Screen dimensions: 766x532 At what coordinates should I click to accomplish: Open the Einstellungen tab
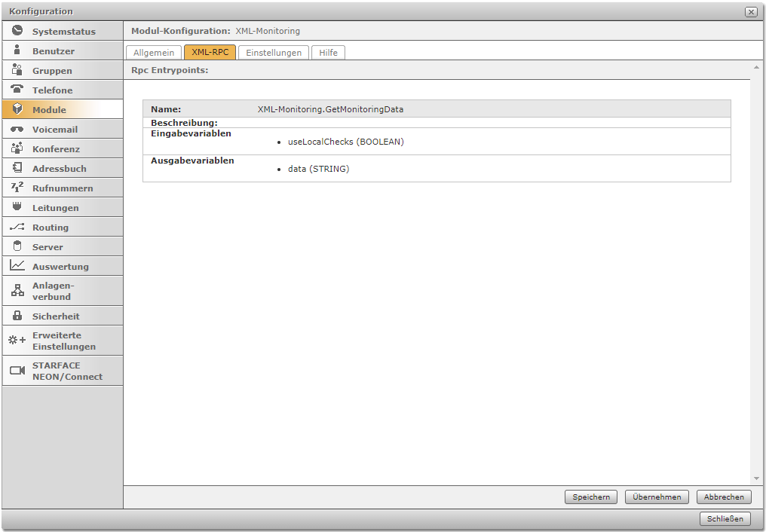click(274, 53)
